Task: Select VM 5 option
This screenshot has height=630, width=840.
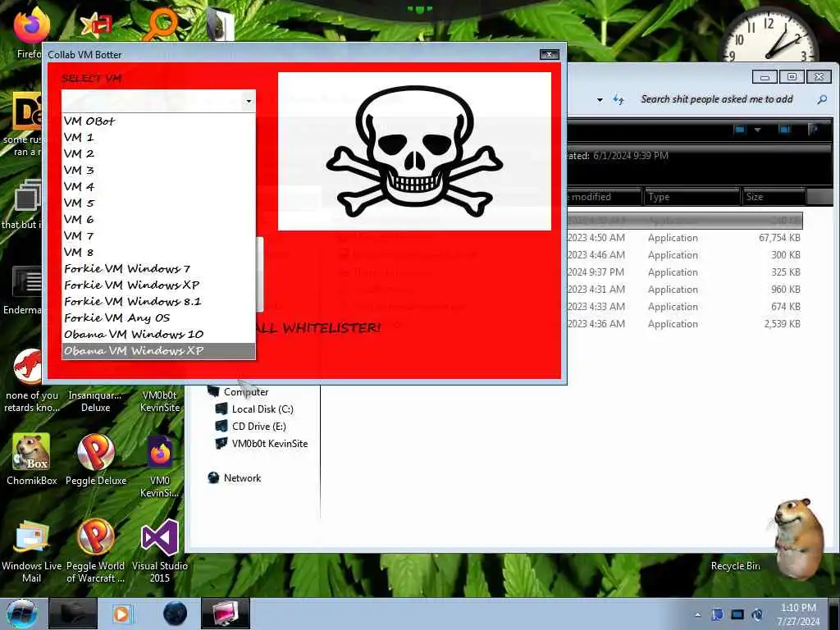Action: point(158,203)
